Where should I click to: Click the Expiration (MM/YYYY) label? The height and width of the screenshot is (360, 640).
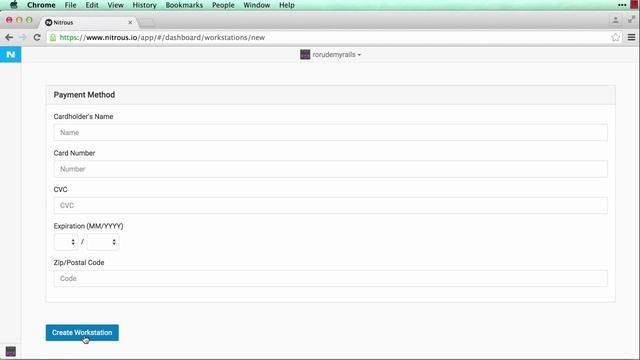click(88, 226)
